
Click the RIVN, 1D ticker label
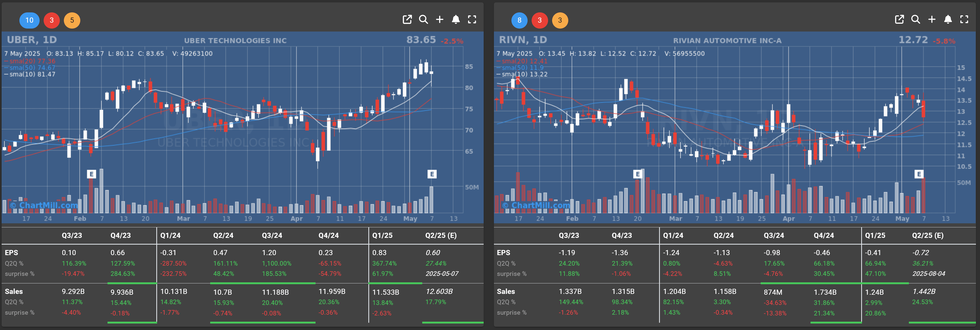pos(523,40)
